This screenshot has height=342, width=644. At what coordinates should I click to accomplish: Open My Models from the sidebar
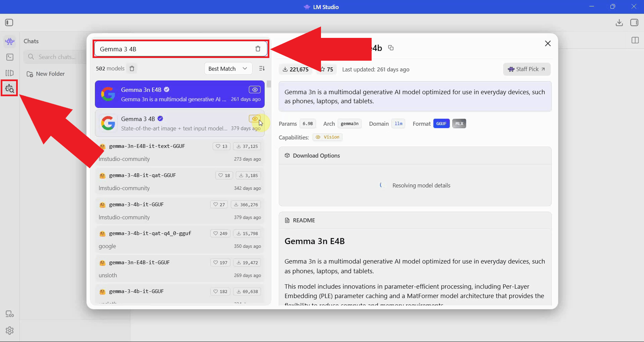9,73
